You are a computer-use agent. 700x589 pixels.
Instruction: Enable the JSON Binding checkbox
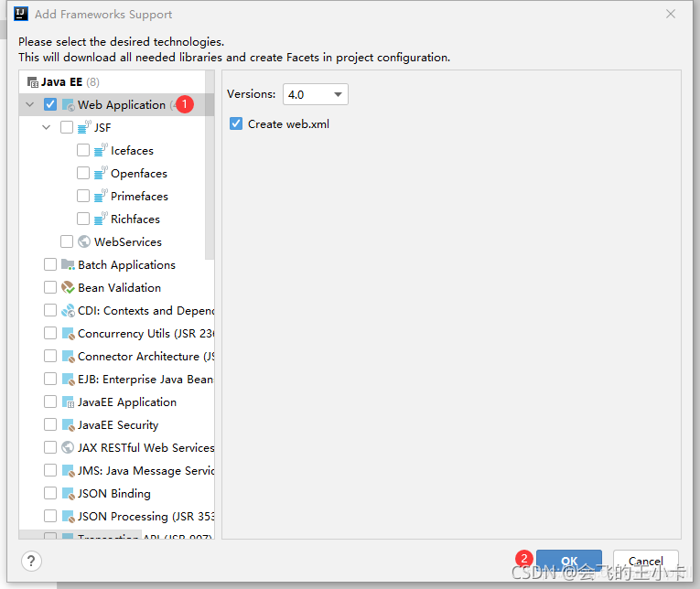pos(50,494)
